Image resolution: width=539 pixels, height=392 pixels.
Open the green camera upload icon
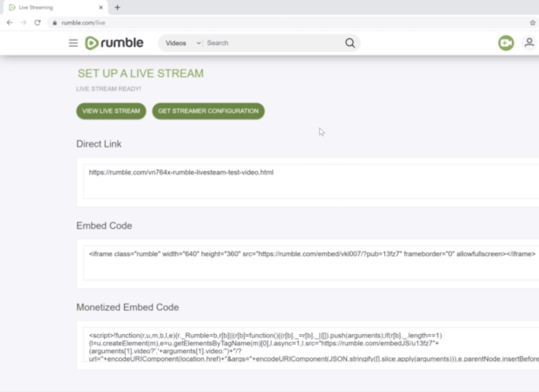pos(506,43)
